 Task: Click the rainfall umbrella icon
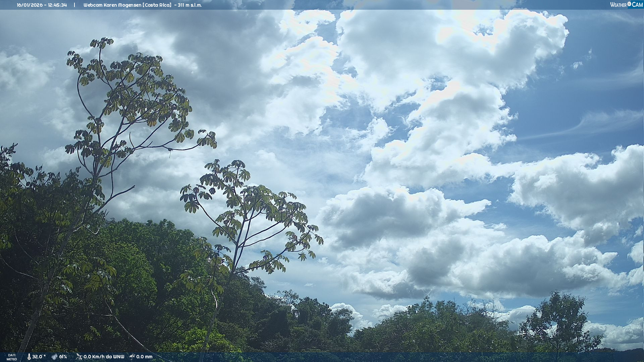tap(132, 357)
